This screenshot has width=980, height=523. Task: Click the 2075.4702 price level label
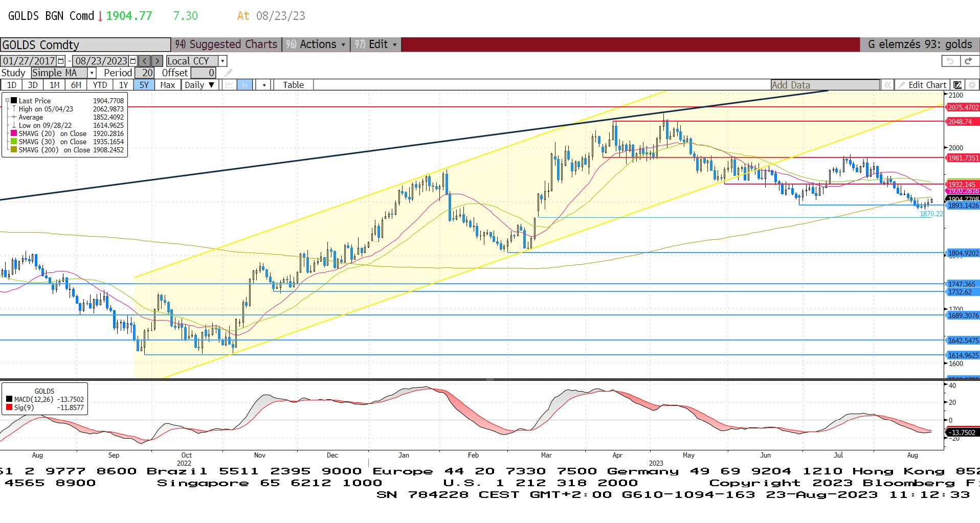pyautogui.click(x=963, y=107)
